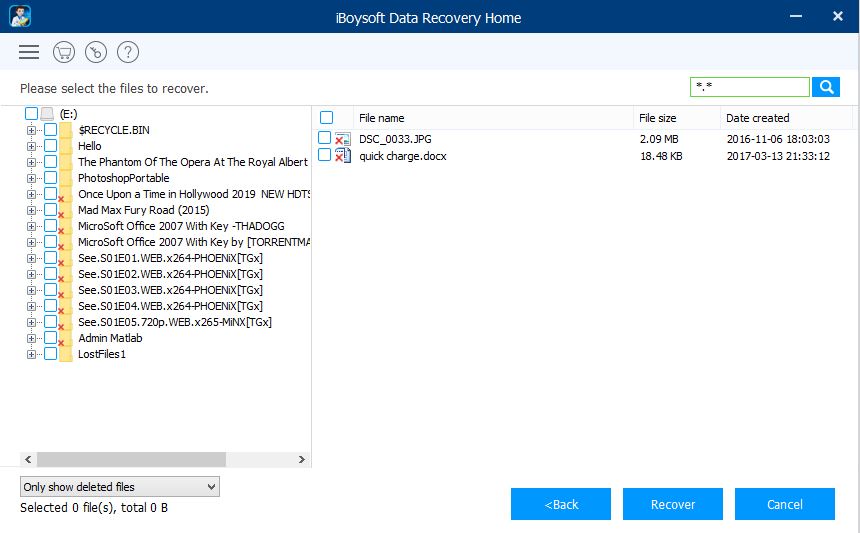The image size is (860, 533).
Task: Check the quick charge.docx file checkbox
Action: click(325, 155)
